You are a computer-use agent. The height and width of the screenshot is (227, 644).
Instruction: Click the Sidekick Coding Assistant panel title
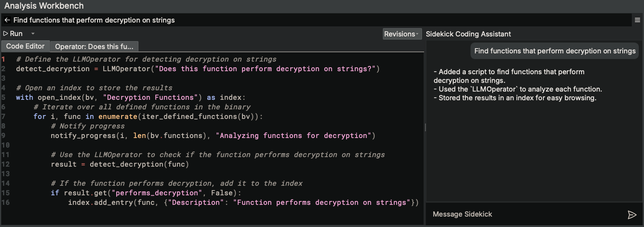tap(468, 34)
